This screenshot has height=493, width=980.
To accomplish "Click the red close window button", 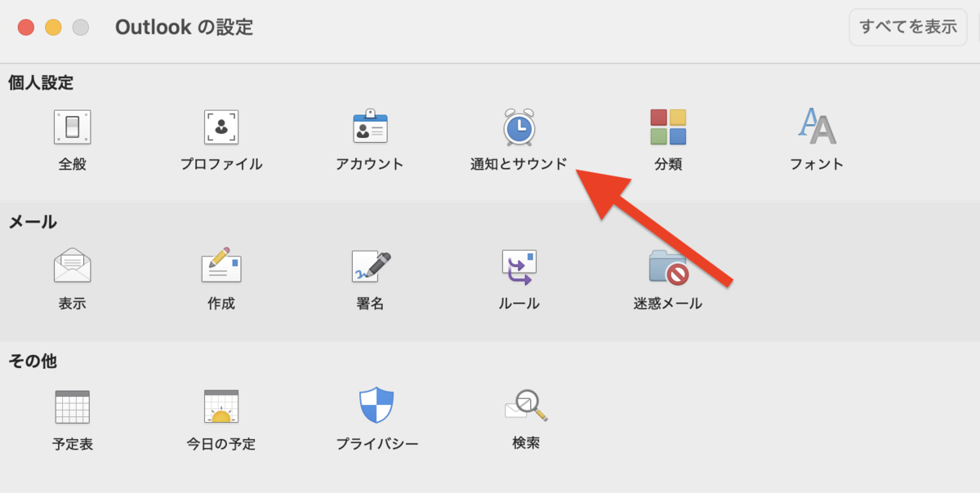I will (26, 27).
